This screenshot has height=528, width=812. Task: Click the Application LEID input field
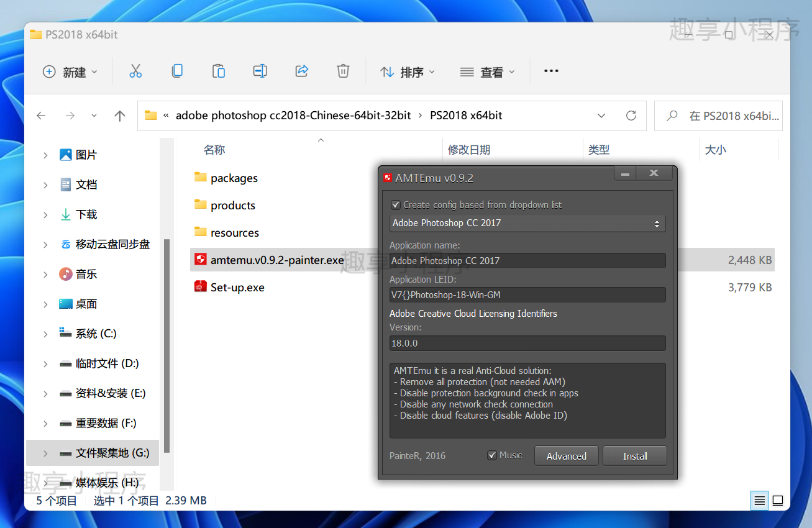tap(527, 294)
